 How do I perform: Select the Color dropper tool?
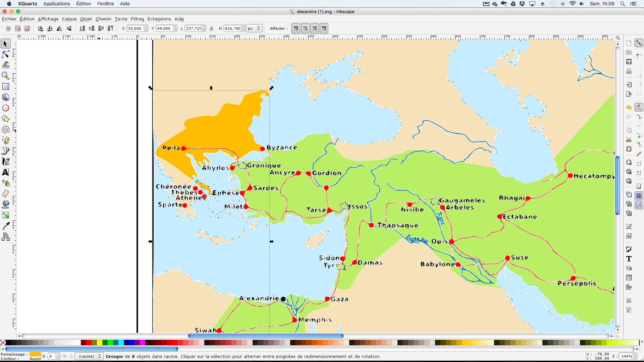click(x=6, y=226)
